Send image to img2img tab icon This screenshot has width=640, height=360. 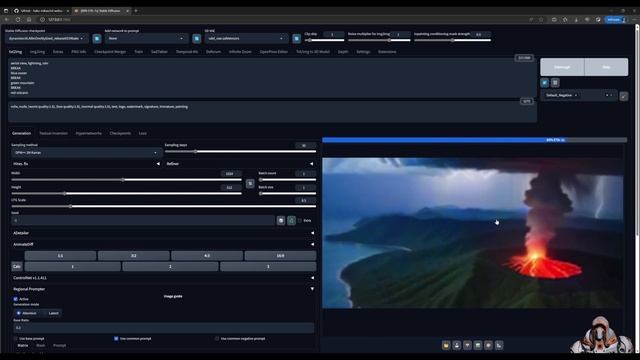coord(478,345)
